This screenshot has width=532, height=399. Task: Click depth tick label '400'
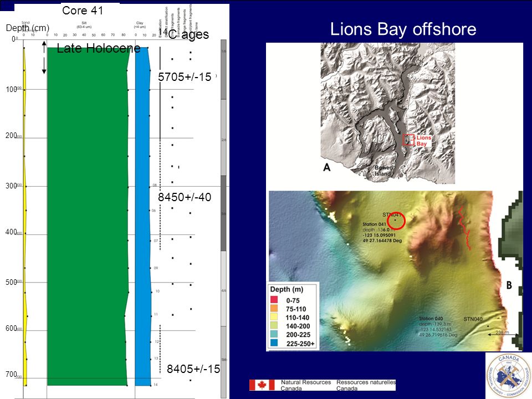coord(11,232)
